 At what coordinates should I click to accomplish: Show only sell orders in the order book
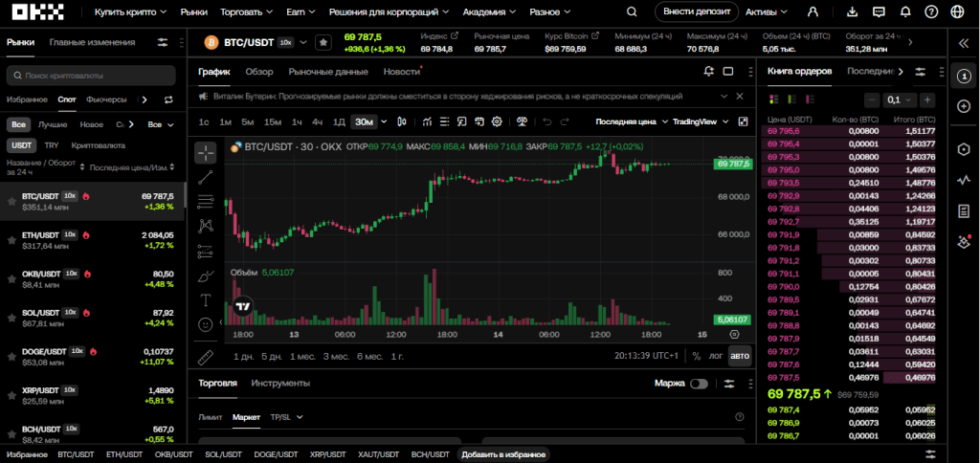click(x=811, y=99)
